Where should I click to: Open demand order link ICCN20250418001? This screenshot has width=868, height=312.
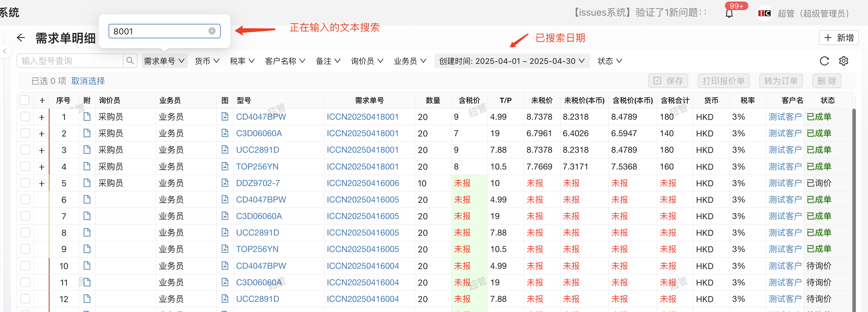coord(363,117)
